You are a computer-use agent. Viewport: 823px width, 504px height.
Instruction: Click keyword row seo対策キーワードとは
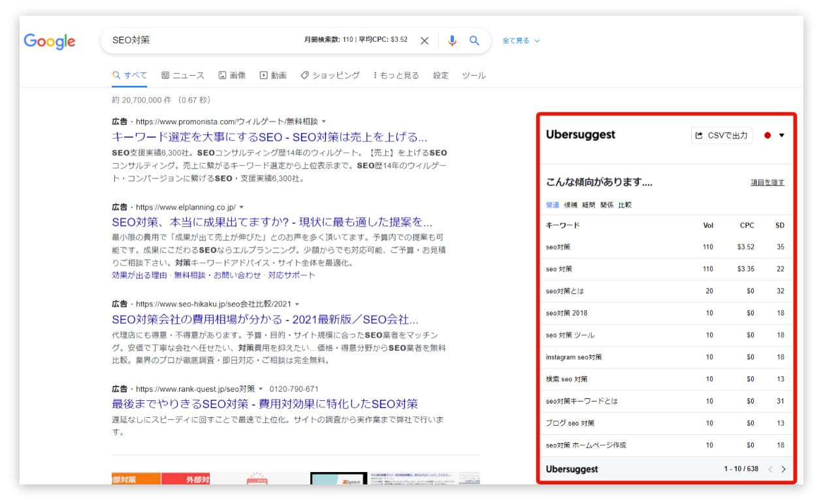point(666,402)
